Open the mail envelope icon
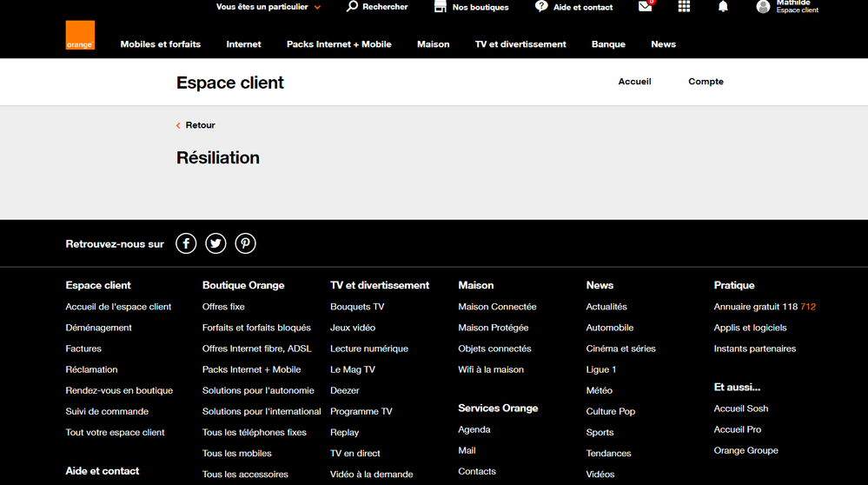 [645, 6]
